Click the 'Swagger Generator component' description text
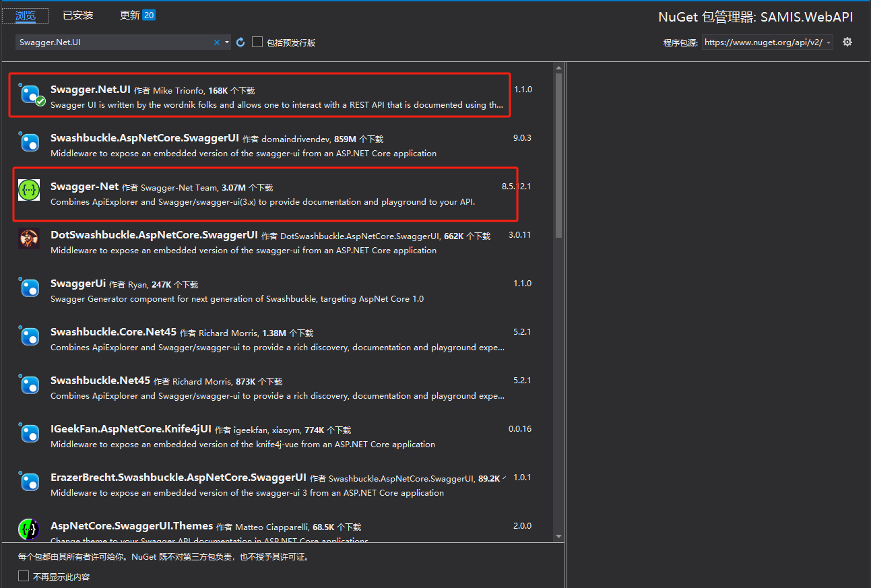Viewport: 871px width, 588px height. pos(237,299)
